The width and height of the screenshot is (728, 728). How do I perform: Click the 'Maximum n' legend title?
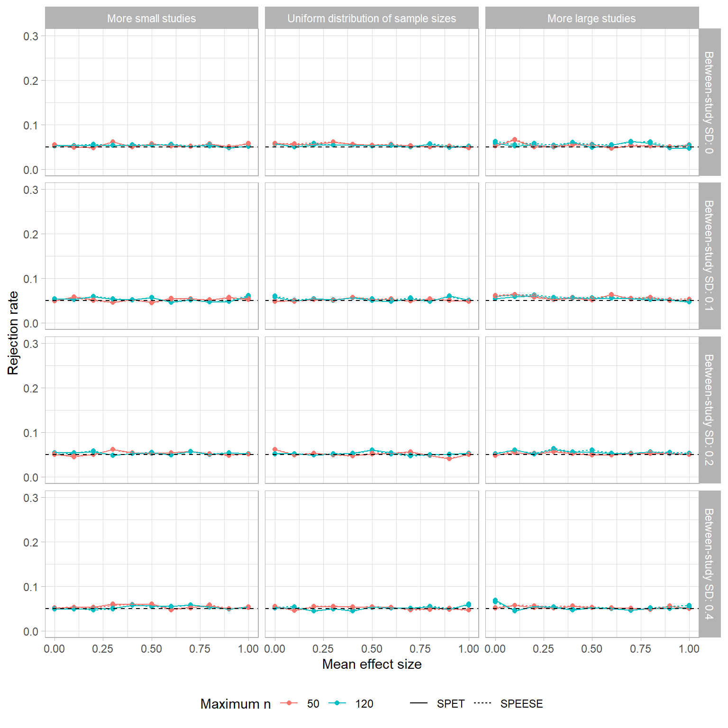click(x=235, y=704)
